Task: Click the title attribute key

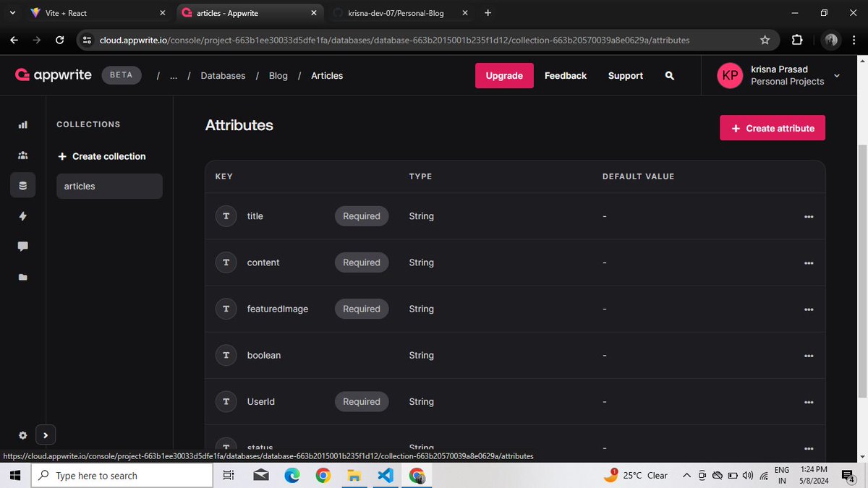Action: 255,216
